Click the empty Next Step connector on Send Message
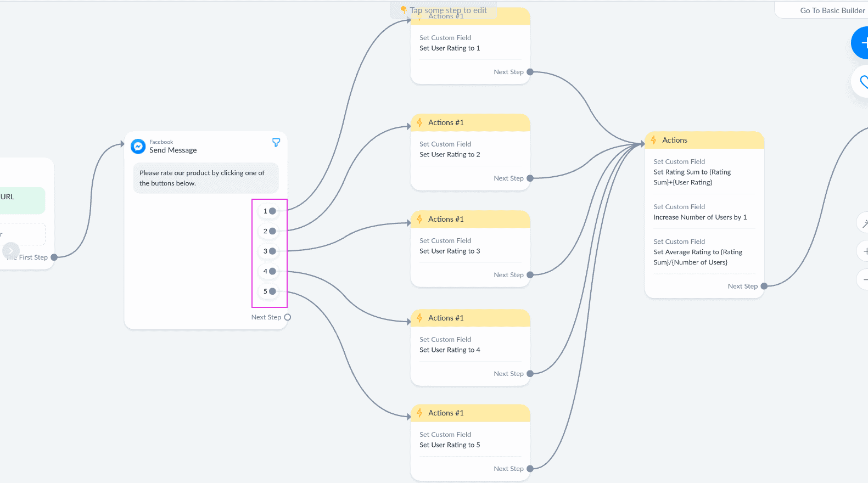Viewport: 868px width, 483px height. pos(287,317)
